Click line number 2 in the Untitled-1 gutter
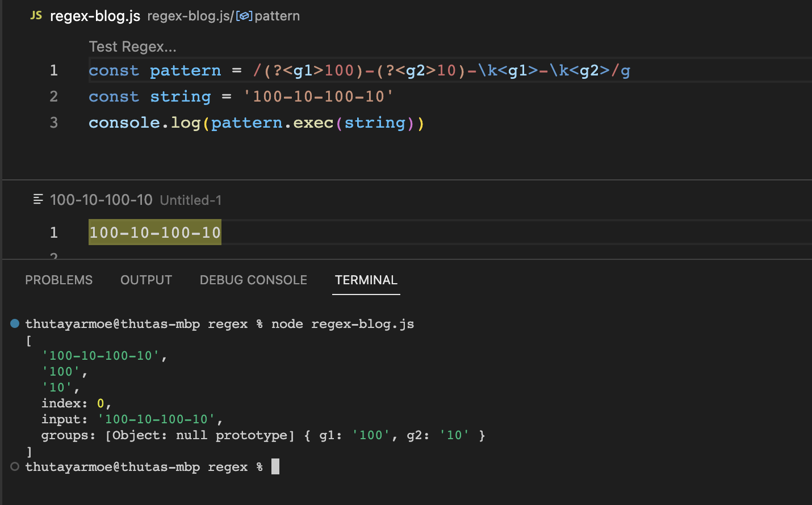812x505 pixels. [53, 256]
